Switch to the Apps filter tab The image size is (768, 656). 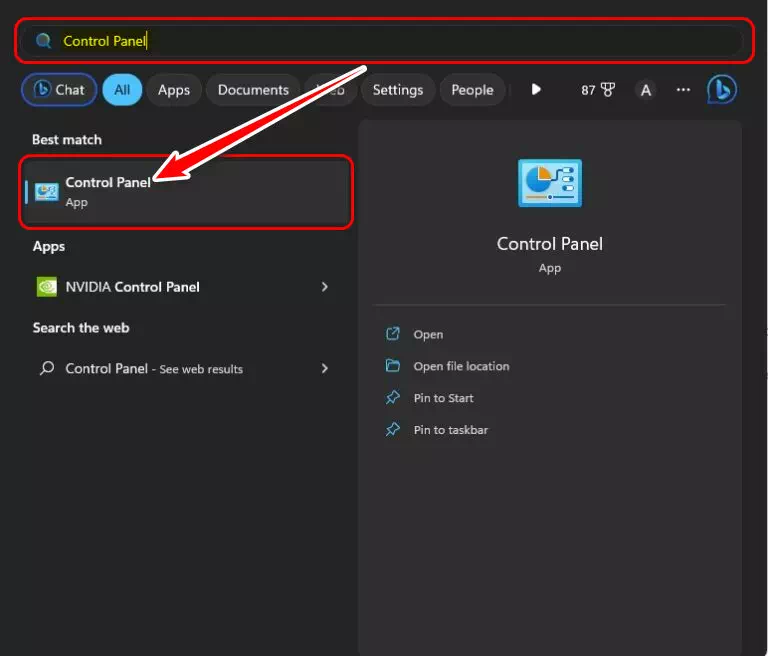pyautogui.click(x=174, y=90)
